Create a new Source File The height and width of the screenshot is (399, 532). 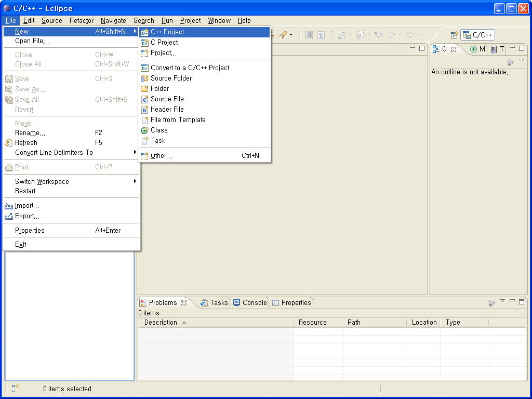[205, 99]
